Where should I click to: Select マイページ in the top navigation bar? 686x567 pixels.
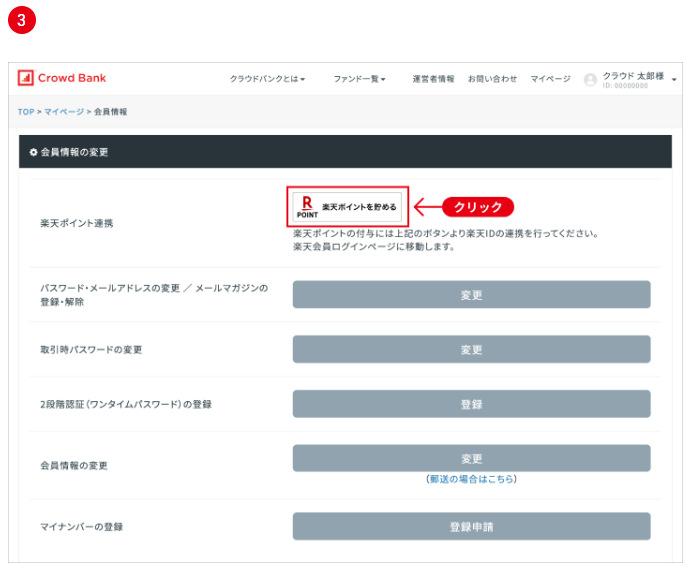[550, 79]
